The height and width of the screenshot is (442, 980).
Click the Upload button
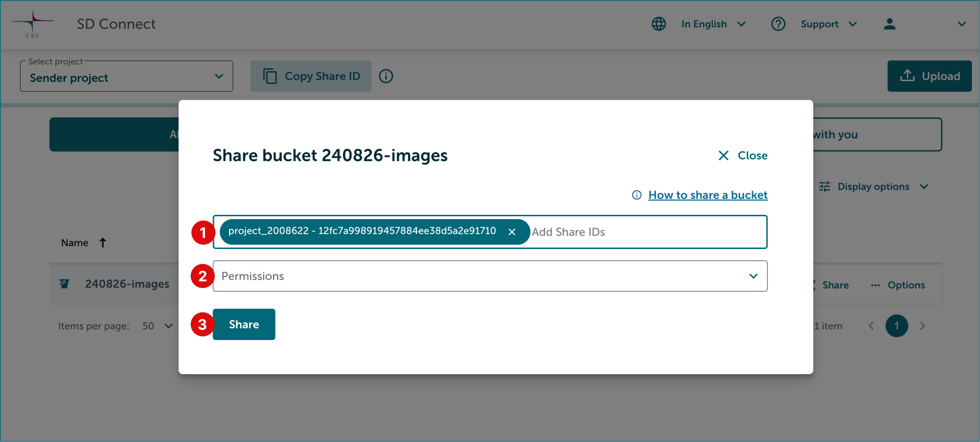[x=929, y=76]
